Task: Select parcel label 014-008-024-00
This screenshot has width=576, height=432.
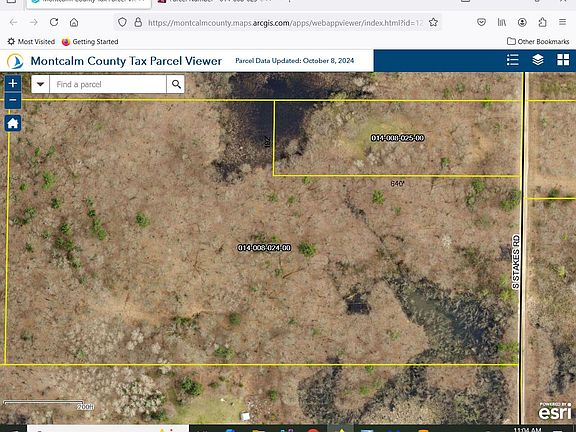Action: tap(264, 248)
